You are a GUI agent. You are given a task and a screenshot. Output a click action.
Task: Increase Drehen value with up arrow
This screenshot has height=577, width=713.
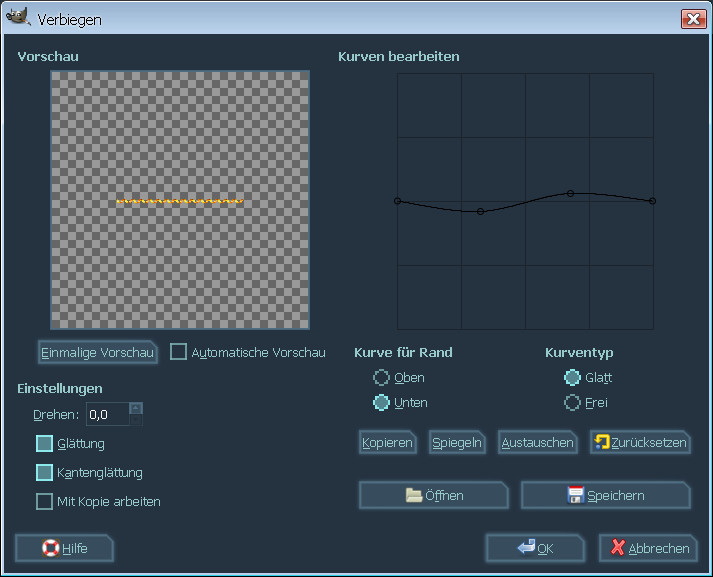(136, 408)
